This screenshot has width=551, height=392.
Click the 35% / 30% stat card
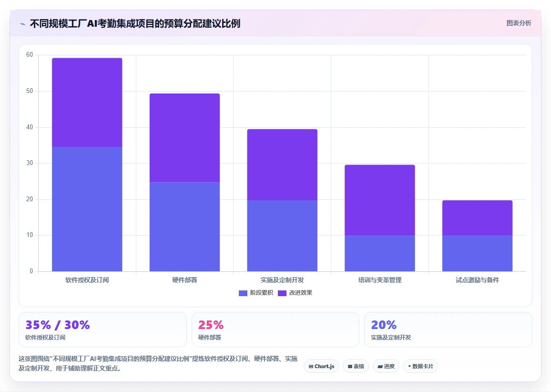pos(102,330)
